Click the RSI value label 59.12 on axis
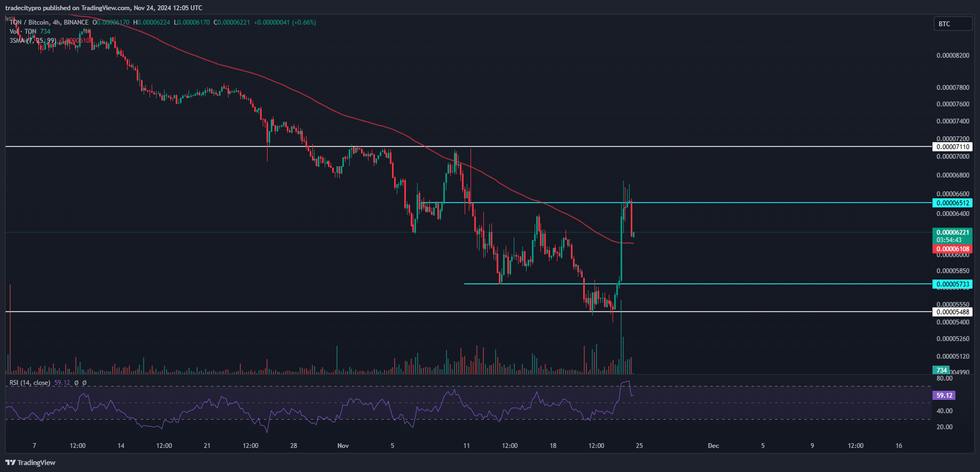Screen dimensions: 980x472 (x=944, y=396)
